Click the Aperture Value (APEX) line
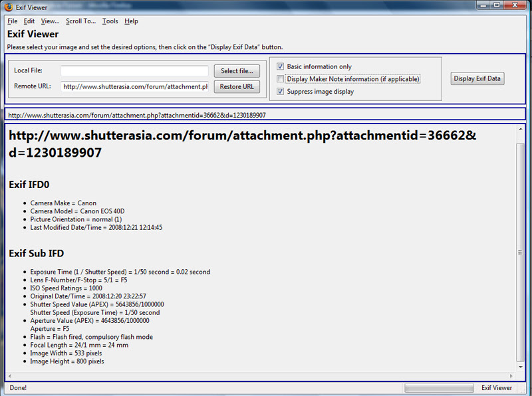The width and height of the screenshot is (532, 396). (x=90, y=321)
